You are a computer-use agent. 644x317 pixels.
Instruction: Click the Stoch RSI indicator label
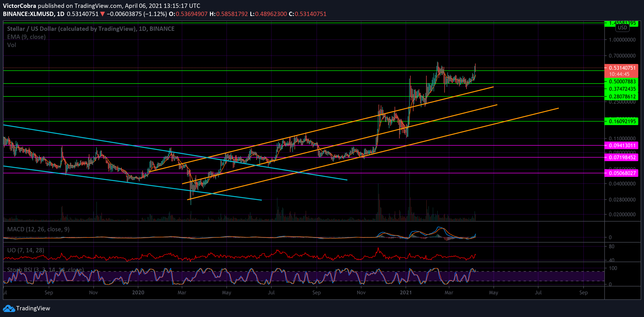pos(45,270)
